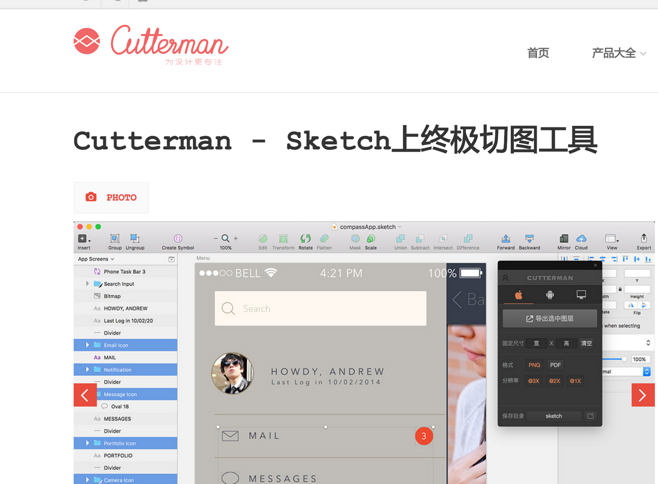Expand the Camera Icon layer group
This screenshot has width=658, height=484.
(x=87, y=480)
